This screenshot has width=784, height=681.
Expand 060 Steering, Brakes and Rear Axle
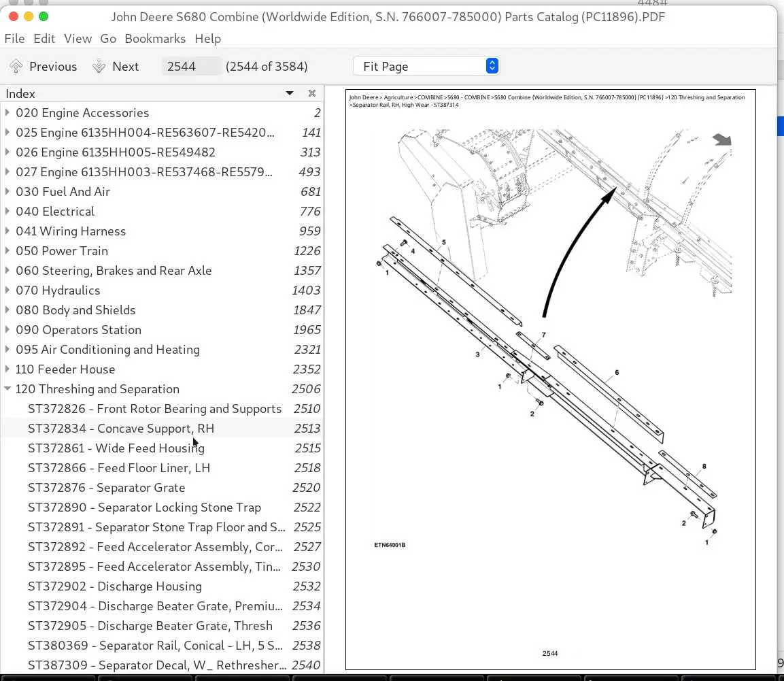click(7, 271)
